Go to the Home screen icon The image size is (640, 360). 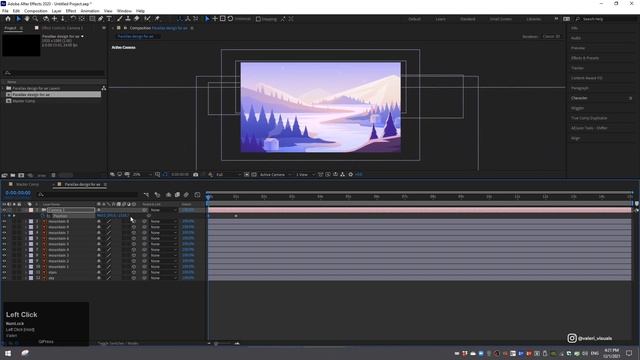(8, 19)
